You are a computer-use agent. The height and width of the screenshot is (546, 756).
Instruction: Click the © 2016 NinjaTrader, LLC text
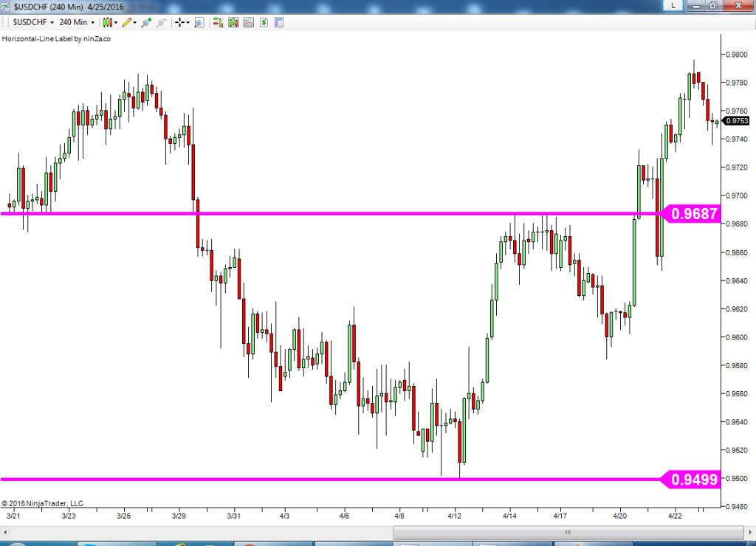(x=42, y=503)
